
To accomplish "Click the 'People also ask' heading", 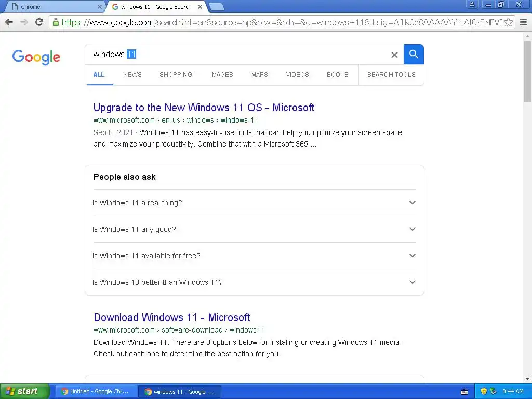I will pos(125,177).
